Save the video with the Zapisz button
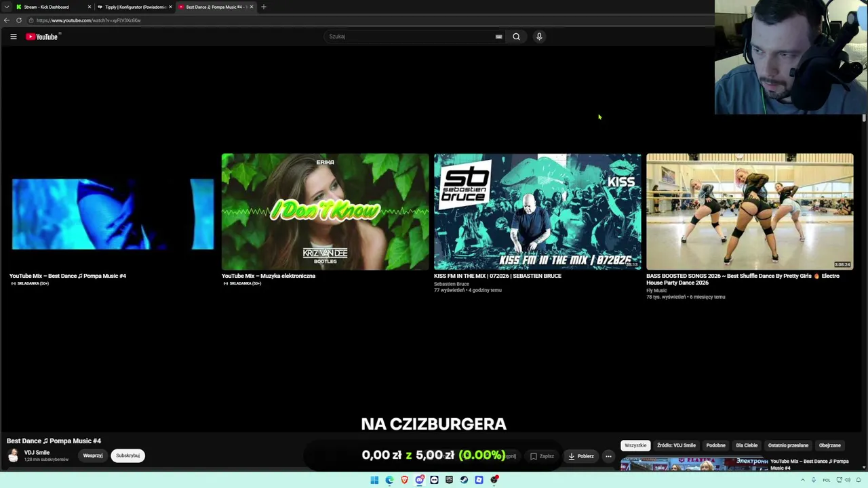Image resolution: width=868 pixels, height=488 pixels. coord(542,456)
